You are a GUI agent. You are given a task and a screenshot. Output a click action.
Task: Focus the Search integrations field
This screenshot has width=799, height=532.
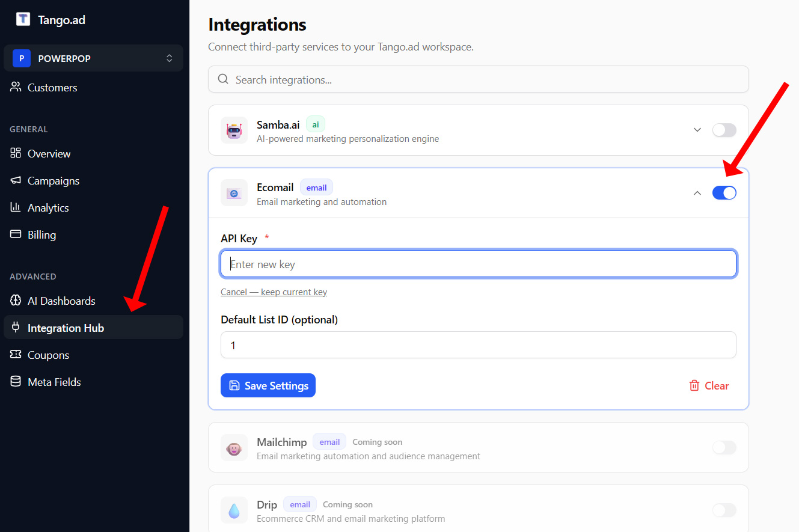479,79
